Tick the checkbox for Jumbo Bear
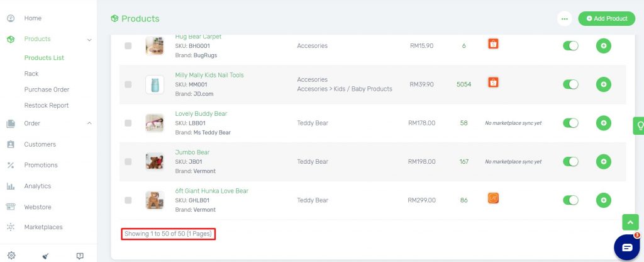644x262 pixels. point(128,162)
